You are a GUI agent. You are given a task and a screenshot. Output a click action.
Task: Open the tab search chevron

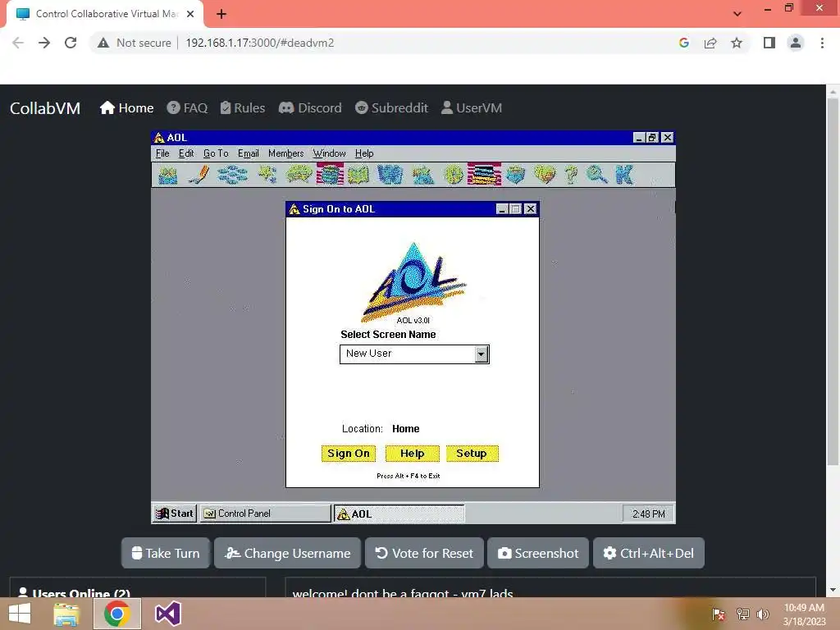[737, 14]
